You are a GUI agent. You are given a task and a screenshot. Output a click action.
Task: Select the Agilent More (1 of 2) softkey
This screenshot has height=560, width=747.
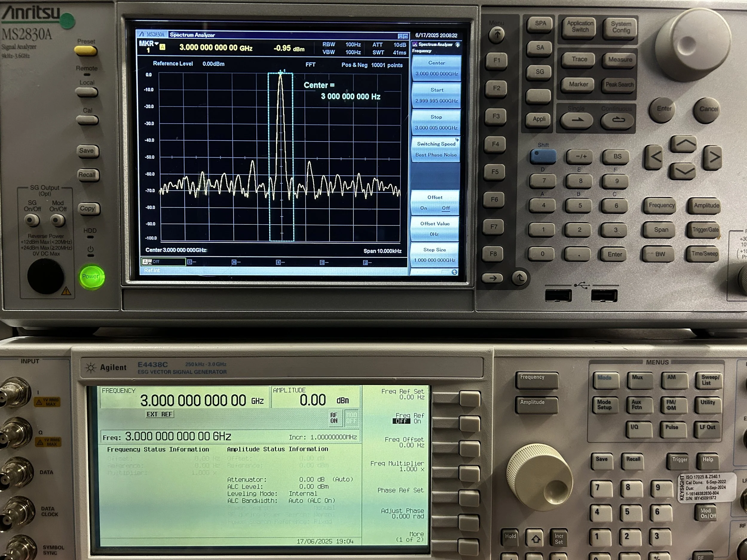tap(410, 537)
